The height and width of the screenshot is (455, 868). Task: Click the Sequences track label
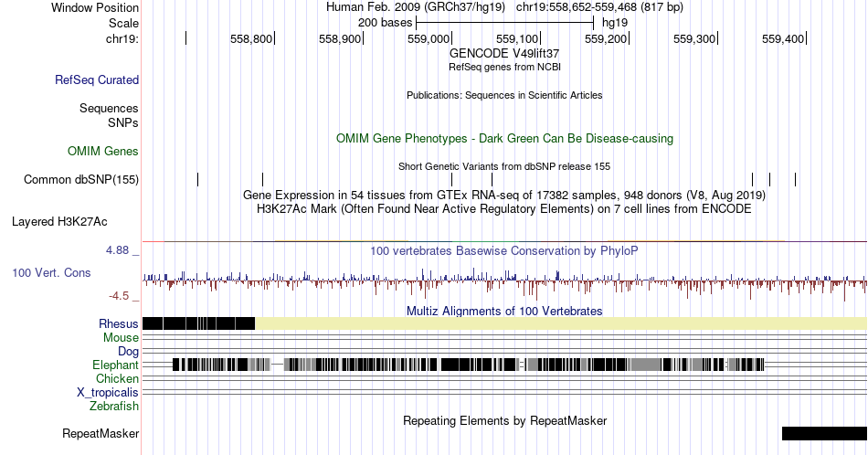[x=109, y=108]
